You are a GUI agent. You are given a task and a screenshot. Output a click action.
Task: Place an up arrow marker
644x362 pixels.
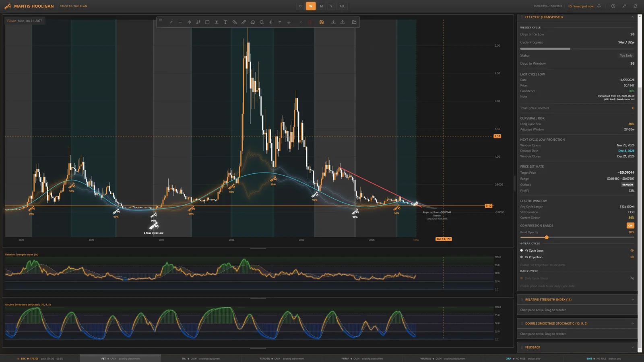pyautogui.click(x=280, y=22)
